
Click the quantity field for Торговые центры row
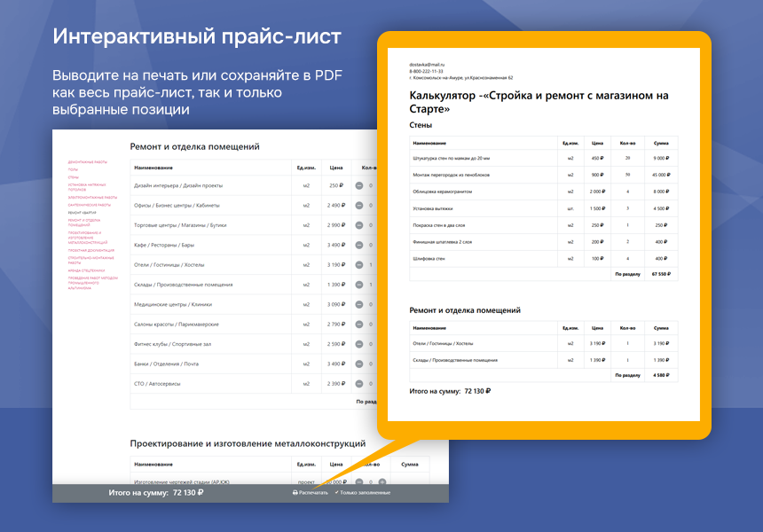tap(370, 224)
